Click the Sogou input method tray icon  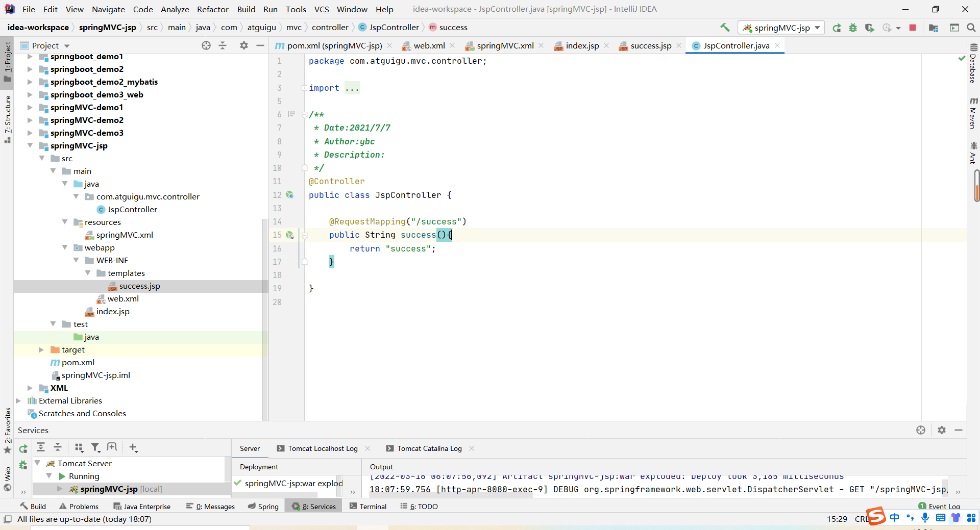point(876,516)
